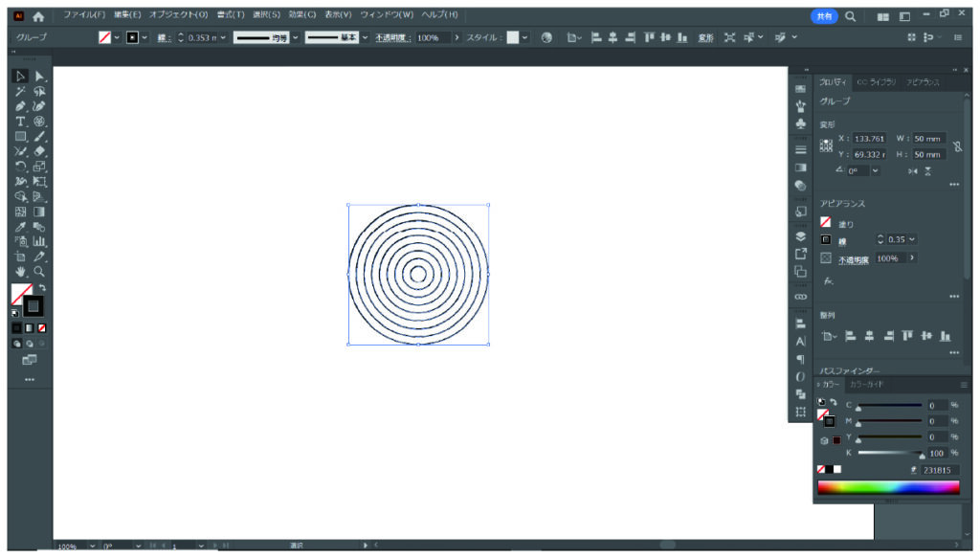The width and height of the screenshot is (980, 558).
Task: Open rotation angle dropdown in Properties panel
Action: 875,171
